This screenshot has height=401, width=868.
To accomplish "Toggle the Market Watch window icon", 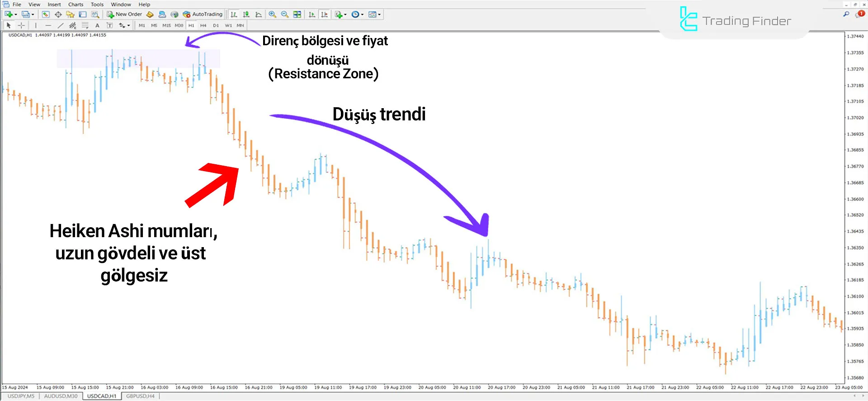I will pyautogui.click(x=46, y=14).
